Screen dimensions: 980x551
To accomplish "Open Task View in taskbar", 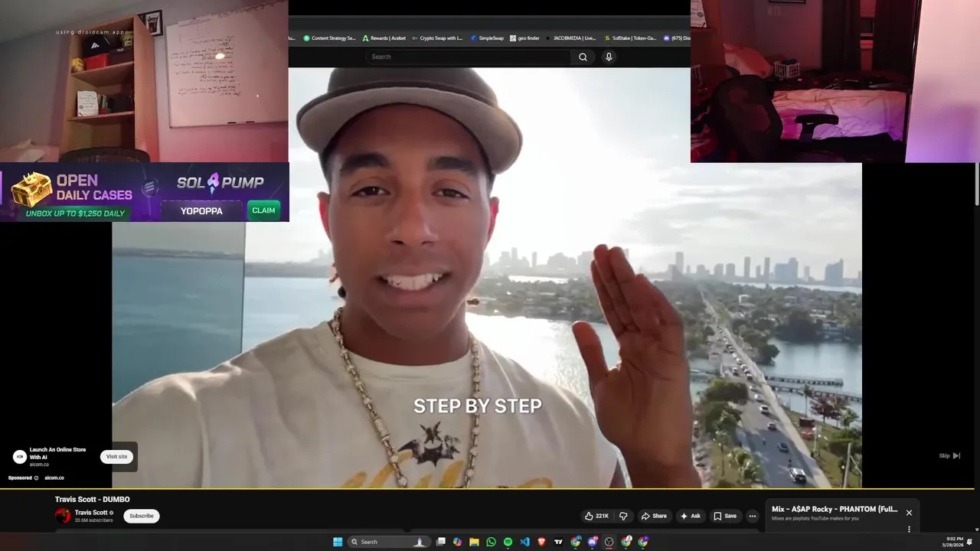I will pos(441,542).
